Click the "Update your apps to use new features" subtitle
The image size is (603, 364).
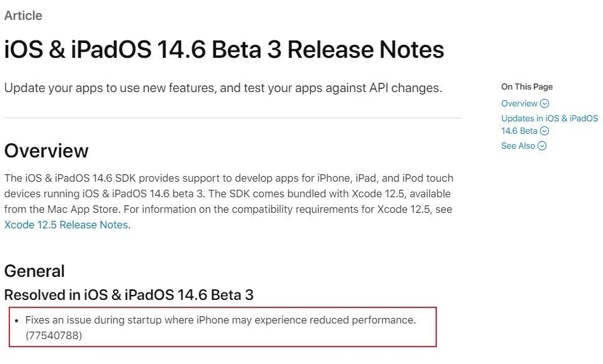[x=223, y=88]
